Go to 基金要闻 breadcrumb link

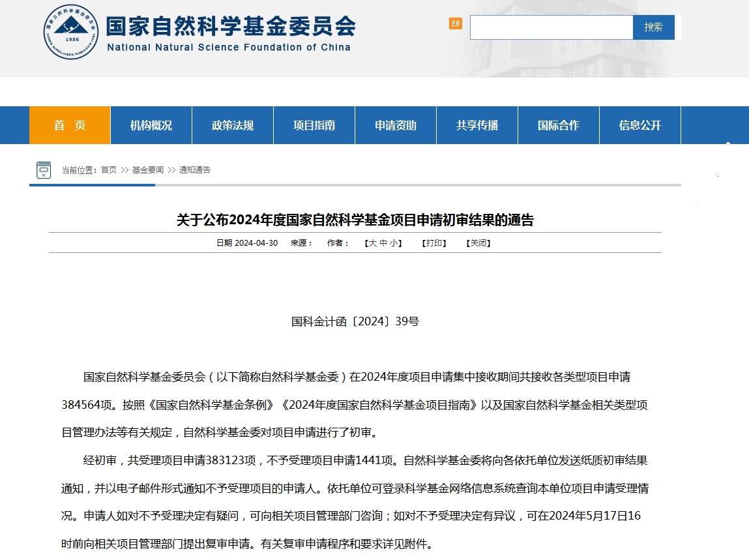pyautogui.click(x=147, y=169)
